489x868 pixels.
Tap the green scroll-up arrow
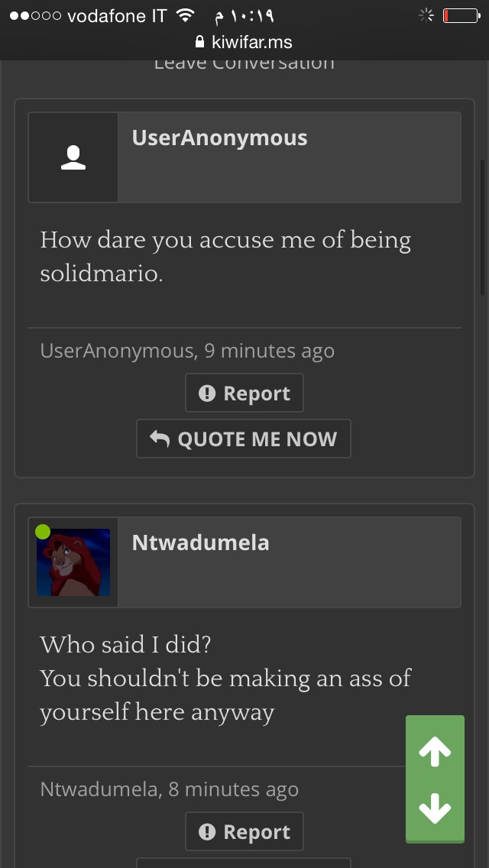[435, 751]
